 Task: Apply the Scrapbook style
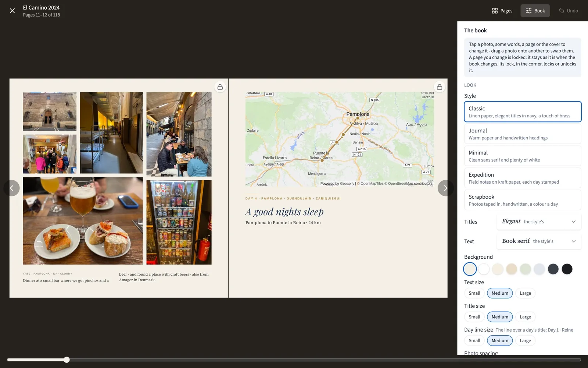tap(523, 200)
